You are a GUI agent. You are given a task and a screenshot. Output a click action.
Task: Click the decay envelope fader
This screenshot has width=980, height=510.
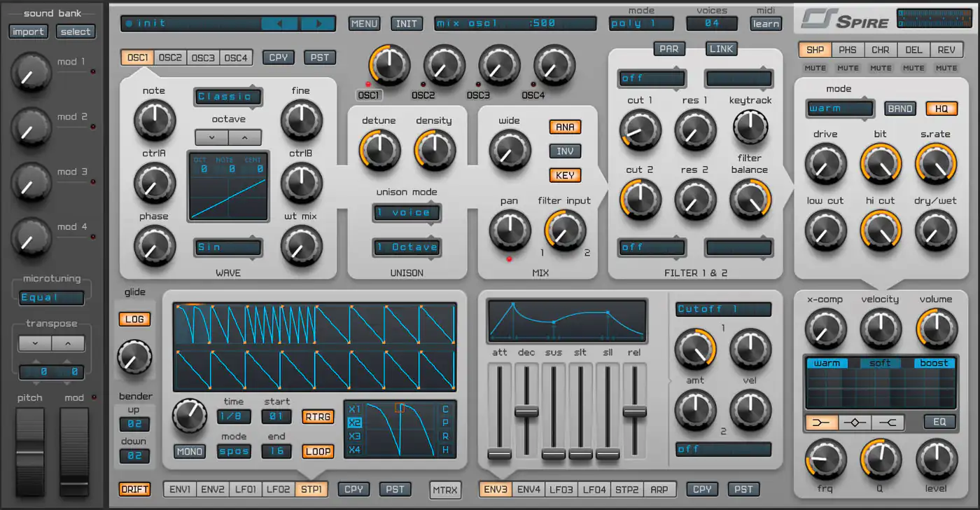(x=526, y=411)
